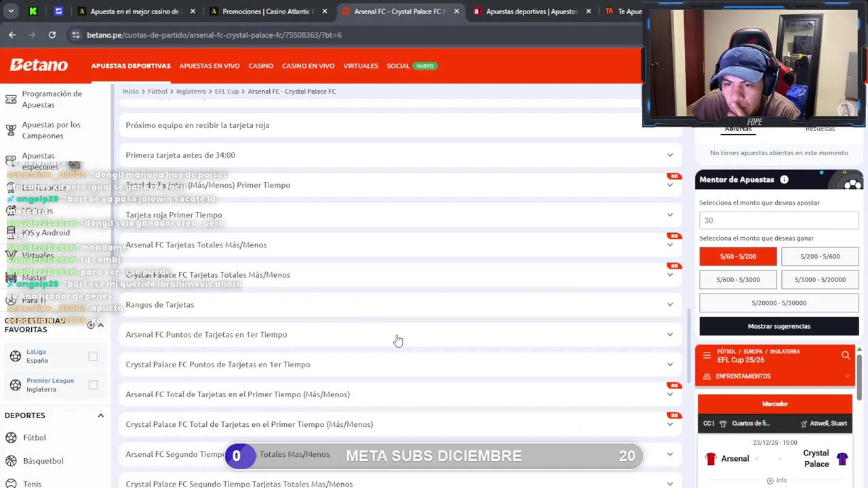Select the S/600 - S/3000 win range
The width and height of the screenshot is (868, 488).
[738, 279]
